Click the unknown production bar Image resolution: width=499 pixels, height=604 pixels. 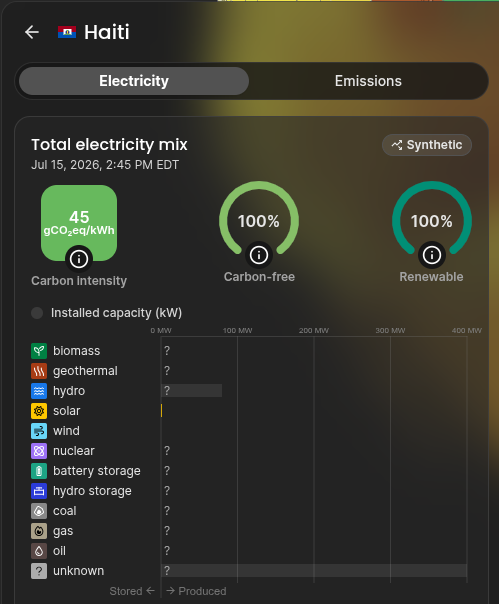tap(314, 571)
